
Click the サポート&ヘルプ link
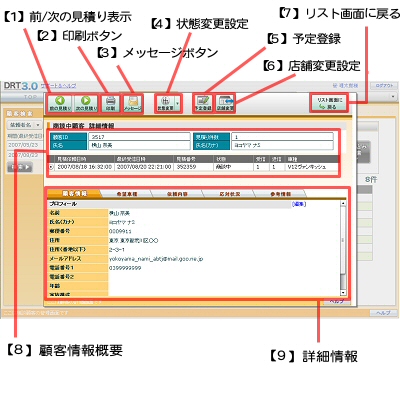58,86
